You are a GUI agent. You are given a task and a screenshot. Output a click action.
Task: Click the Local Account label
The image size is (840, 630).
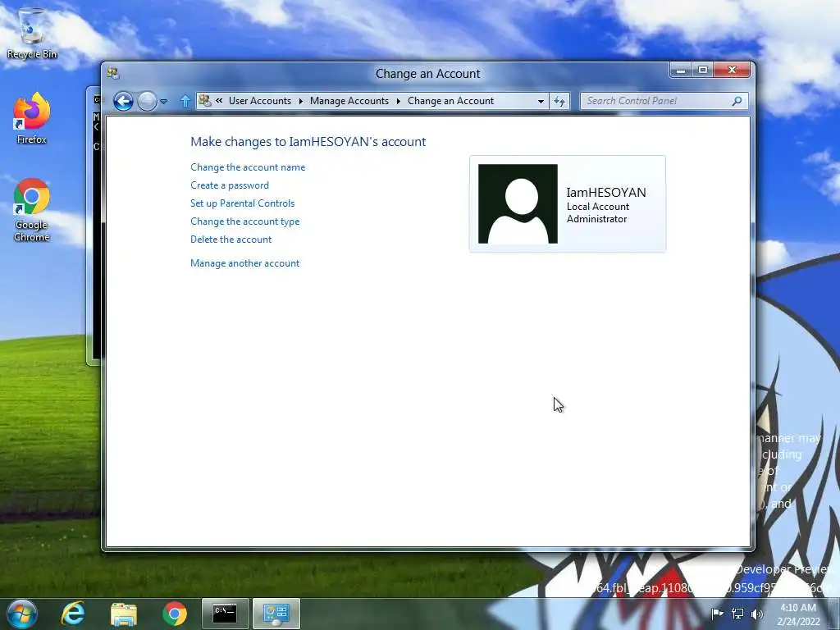point(598,207)
